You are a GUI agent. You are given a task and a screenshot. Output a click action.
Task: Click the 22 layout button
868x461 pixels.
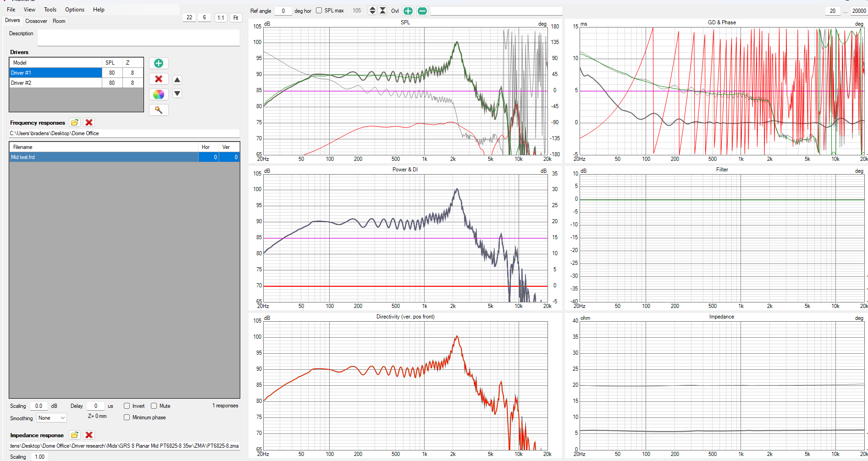point(189,17)
